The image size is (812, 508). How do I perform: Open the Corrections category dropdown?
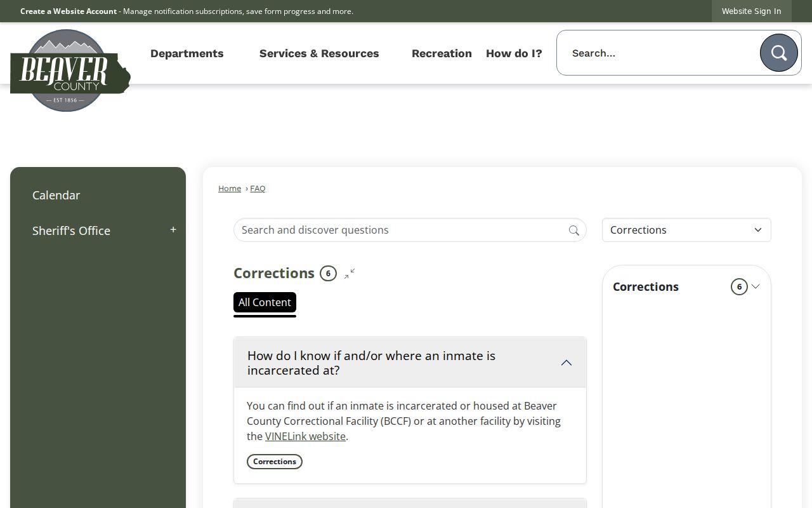686,230
